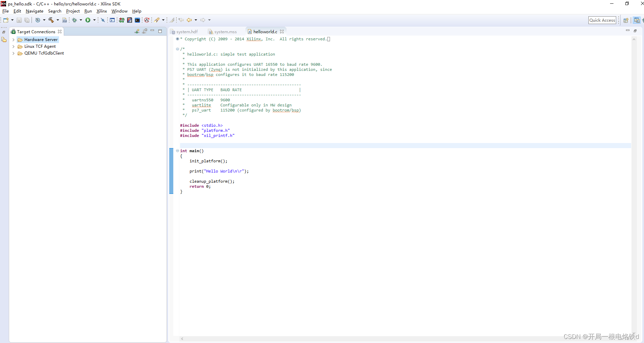The width and height of the screenshot is (644, 343).
Task: Click the Forward arrow icon
Action: click(203, 20)
